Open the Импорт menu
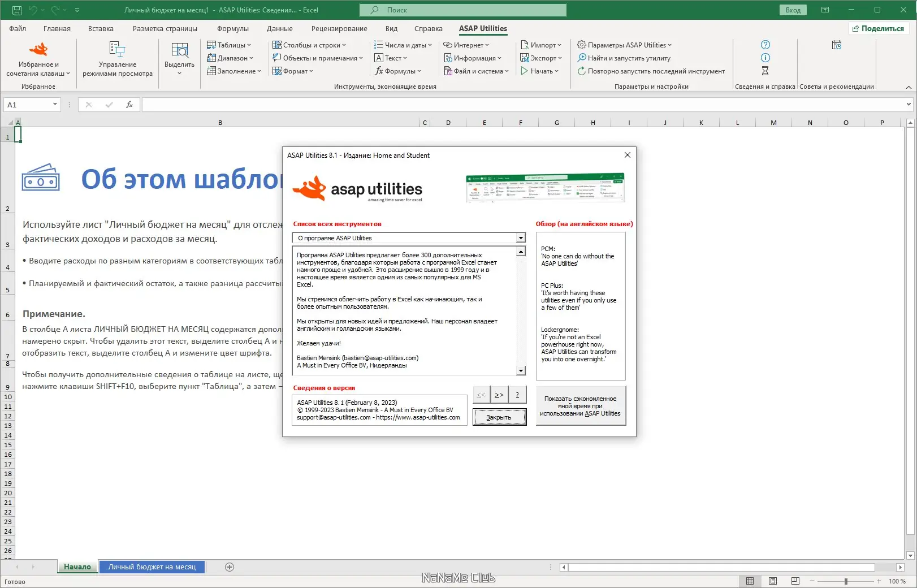 click(x=541, y=45)
